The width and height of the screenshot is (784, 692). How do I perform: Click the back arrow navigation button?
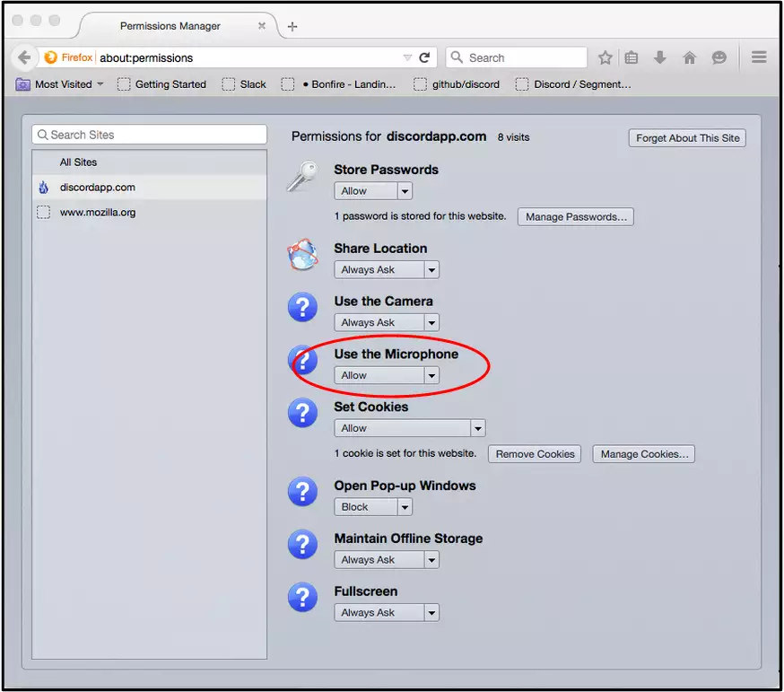coord(24,57)
